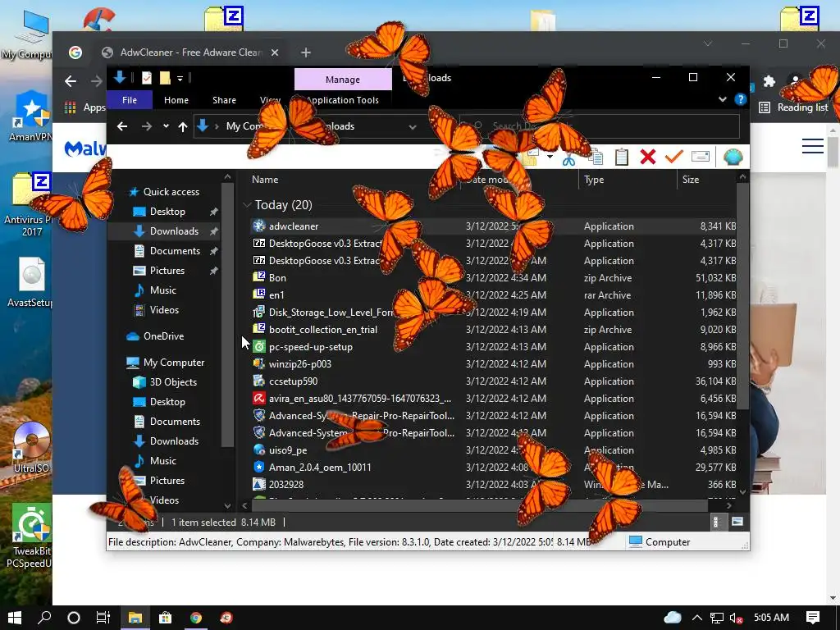Show hidden tray icons chevron
The image size is (840, 630).
[x=696, y=618]
